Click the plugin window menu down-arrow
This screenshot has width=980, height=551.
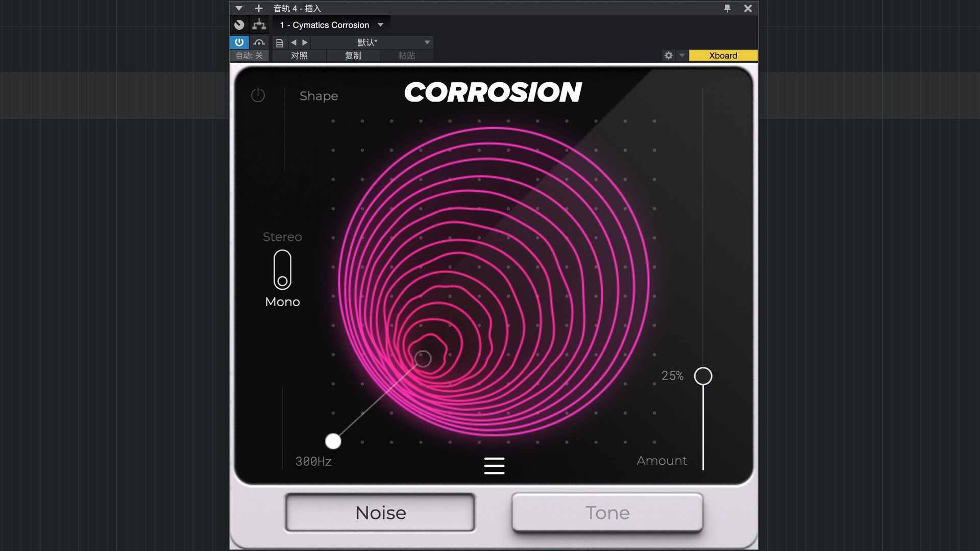point(238,8)
